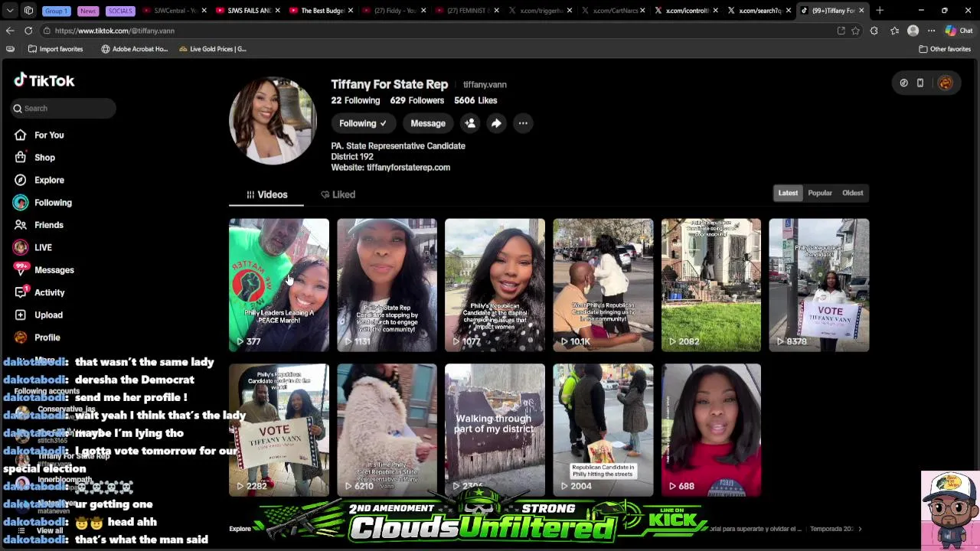Viewport: 980px width, 551px height.
Task: Click the phone app icon in the top right
Action: pos(920,83)
